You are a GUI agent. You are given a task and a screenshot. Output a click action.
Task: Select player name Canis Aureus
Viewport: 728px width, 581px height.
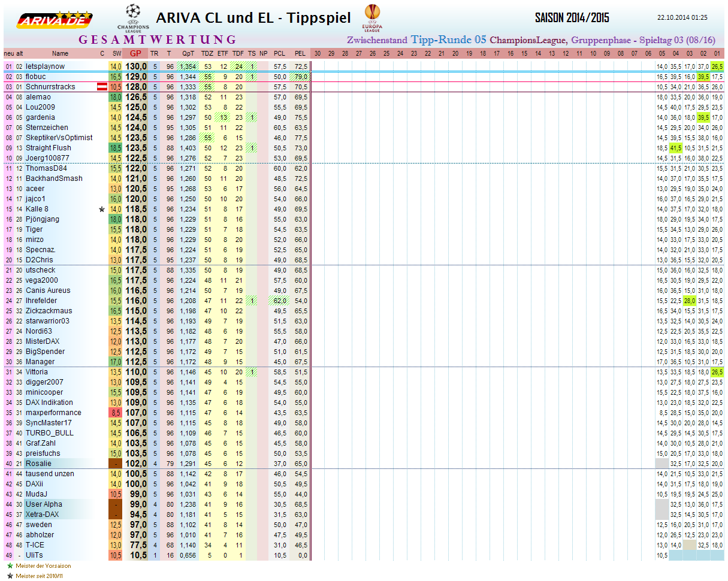(x=49, y=290)
